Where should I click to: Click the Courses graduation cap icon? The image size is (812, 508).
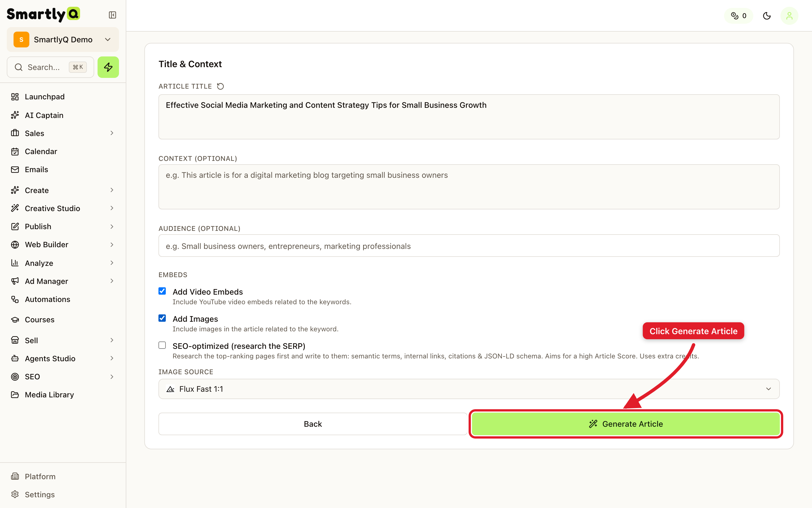pyautogui.click(x=15, y=319)
